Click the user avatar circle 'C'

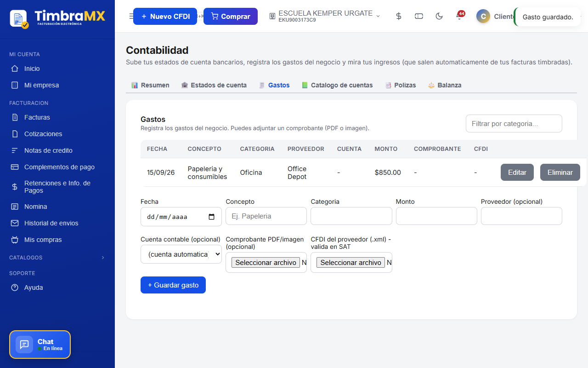tap(483, 17)
